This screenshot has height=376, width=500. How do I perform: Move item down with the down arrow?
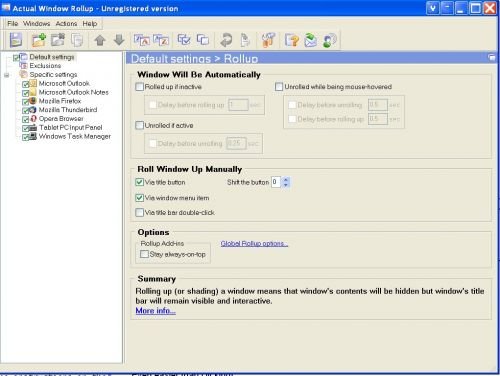point(119,40)
